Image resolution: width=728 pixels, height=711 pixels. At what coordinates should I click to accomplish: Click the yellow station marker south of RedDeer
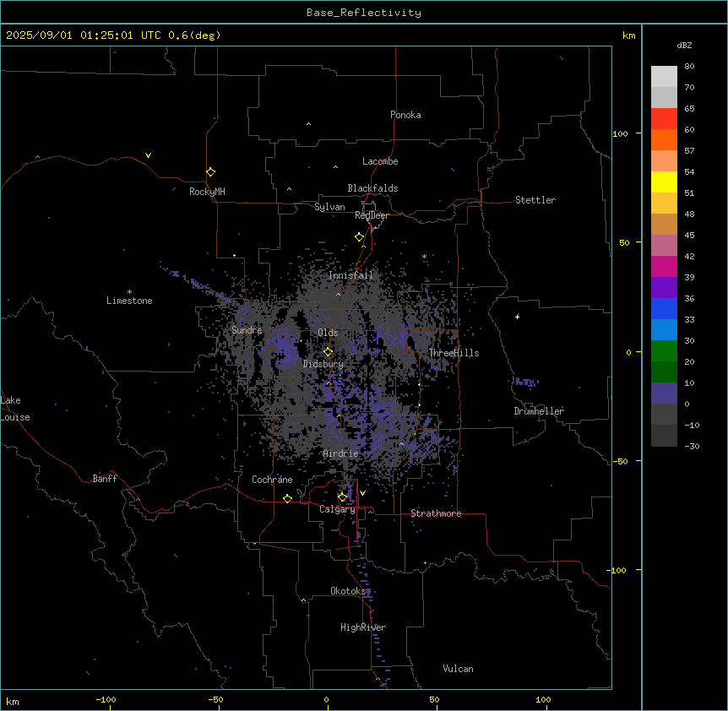(x=359, y=237)
